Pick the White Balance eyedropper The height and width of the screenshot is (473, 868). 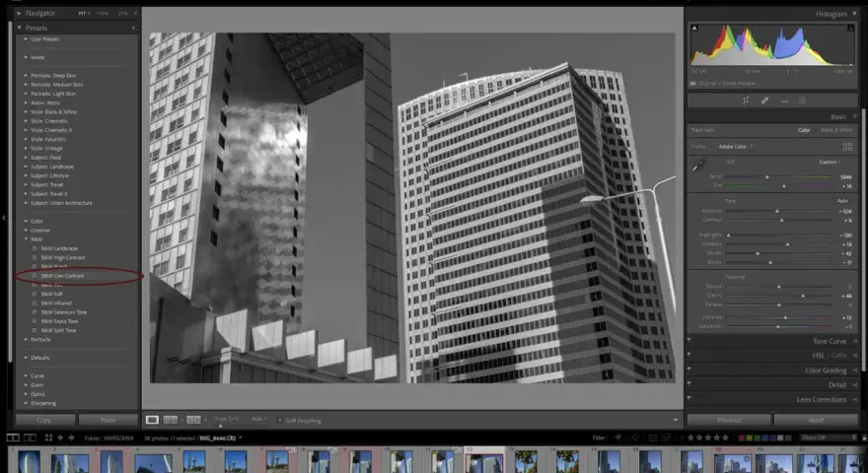(x=698, y=165)
